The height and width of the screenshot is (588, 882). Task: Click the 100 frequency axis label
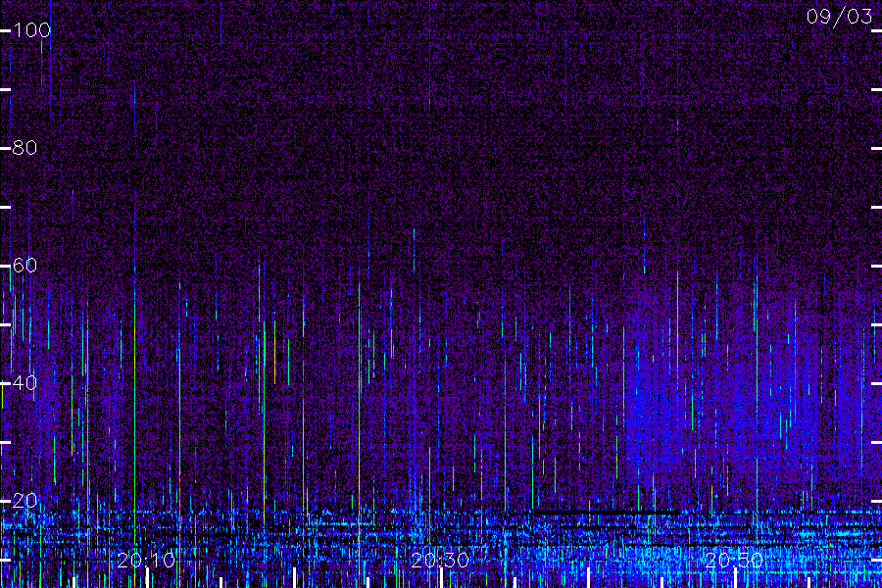pyautogui.click(x=31, y=30)
